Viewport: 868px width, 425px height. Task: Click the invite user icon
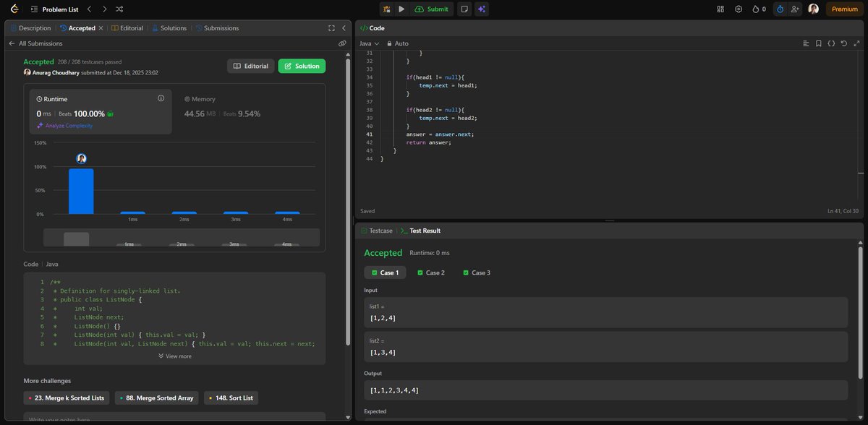pos(796,9)
